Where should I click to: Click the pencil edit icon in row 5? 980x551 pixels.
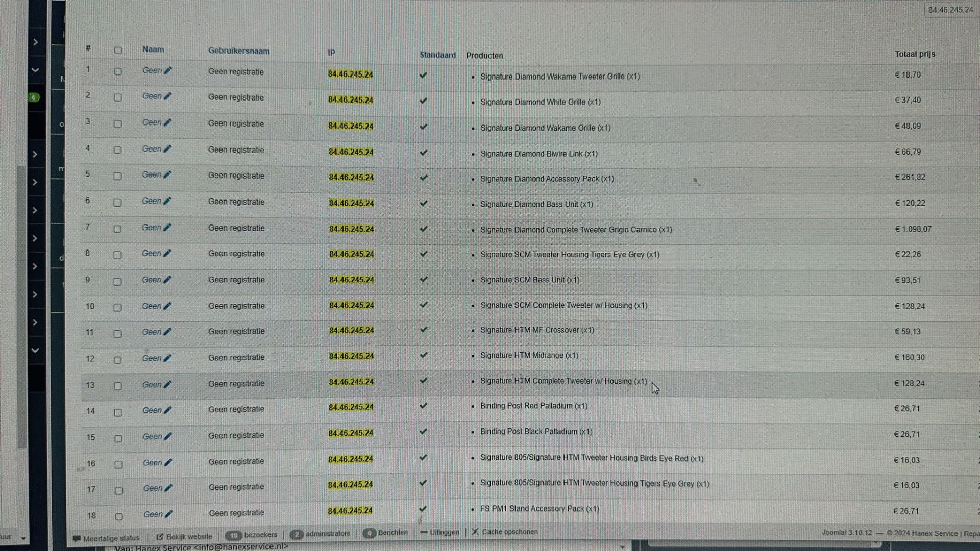[x=167, y=174]
